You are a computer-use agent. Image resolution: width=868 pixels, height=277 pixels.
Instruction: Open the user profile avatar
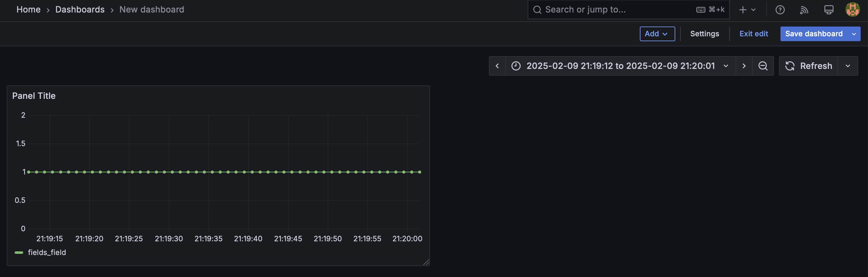tap(852, 9)
